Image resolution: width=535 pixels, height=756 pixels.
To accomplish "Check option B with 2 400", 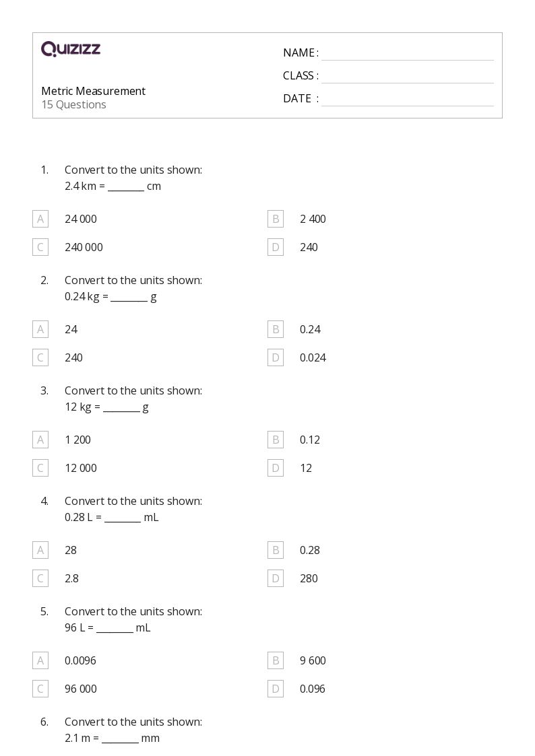I will 276,219.
